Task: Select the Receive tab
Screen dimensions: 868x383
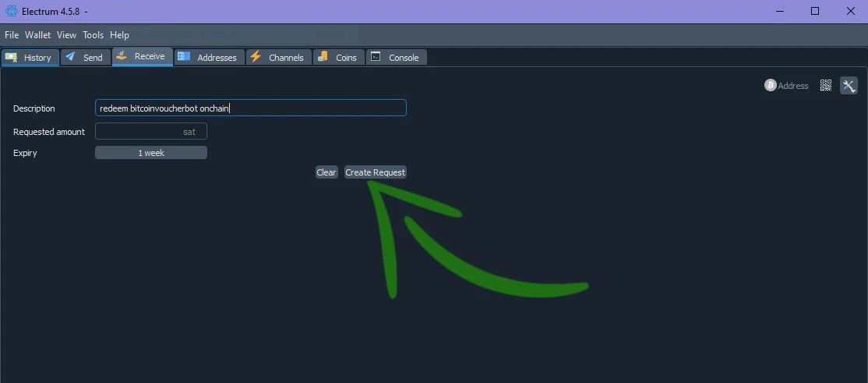Action: point(142,57)
